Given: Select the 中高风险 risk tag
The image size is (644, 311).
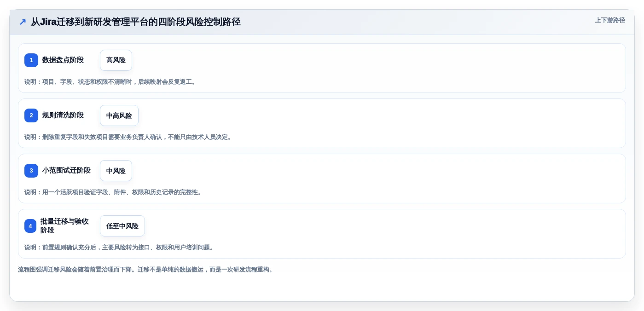Looking at the screenshot, I should (x=119, y=115).
